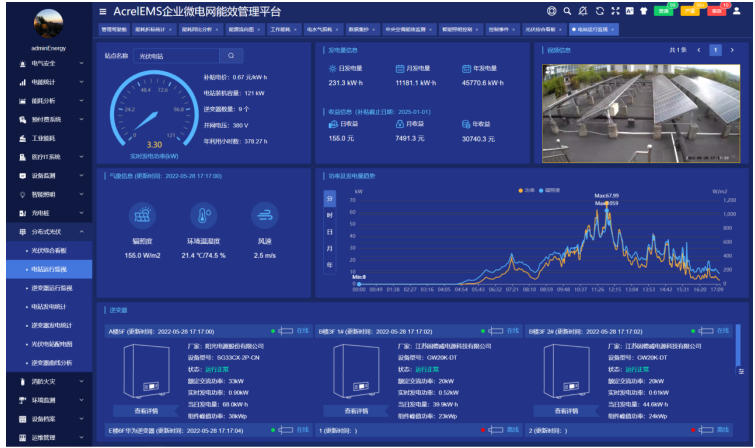Close the 电水气损耗 tab
This screenshot has height=448, width=755.
(337, 30)
